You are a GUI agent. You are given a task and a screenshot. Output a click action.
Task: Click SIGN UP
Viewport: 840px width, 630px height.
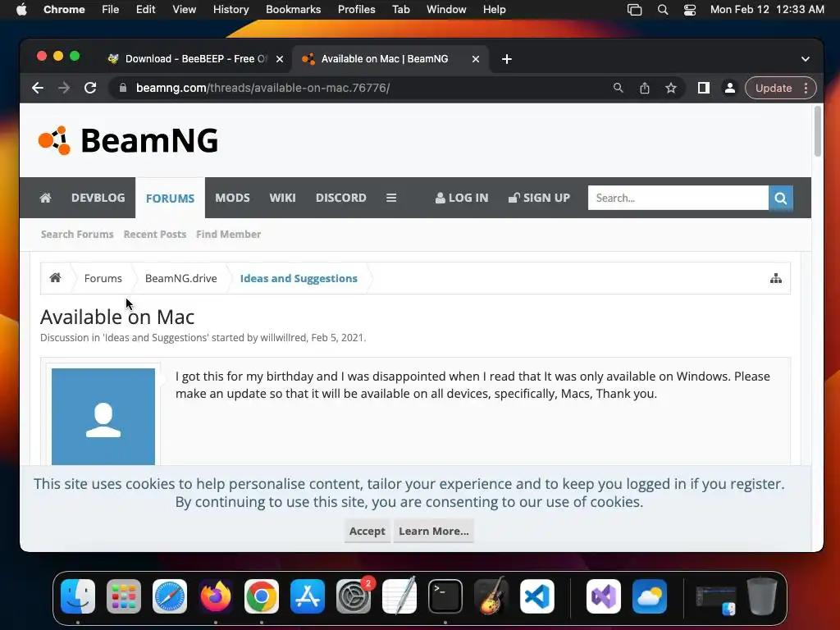(539, 198)
